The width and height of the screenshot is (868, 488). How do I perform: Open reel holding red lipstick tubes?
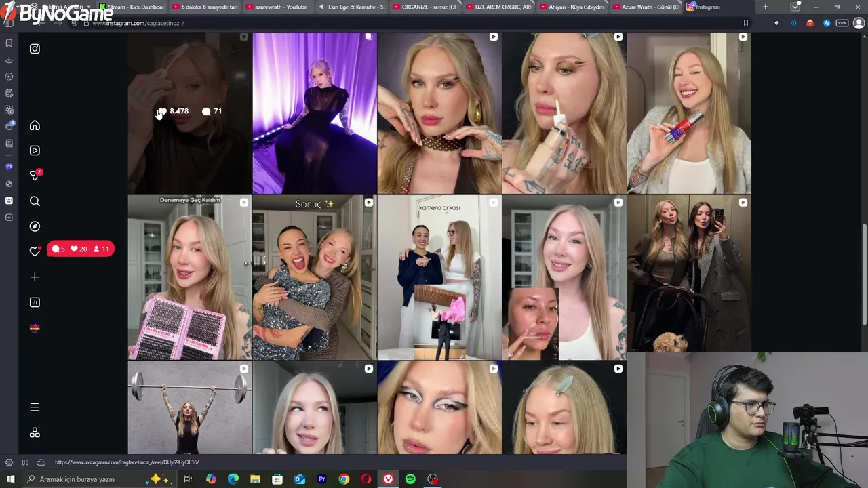tap(689, 113)
